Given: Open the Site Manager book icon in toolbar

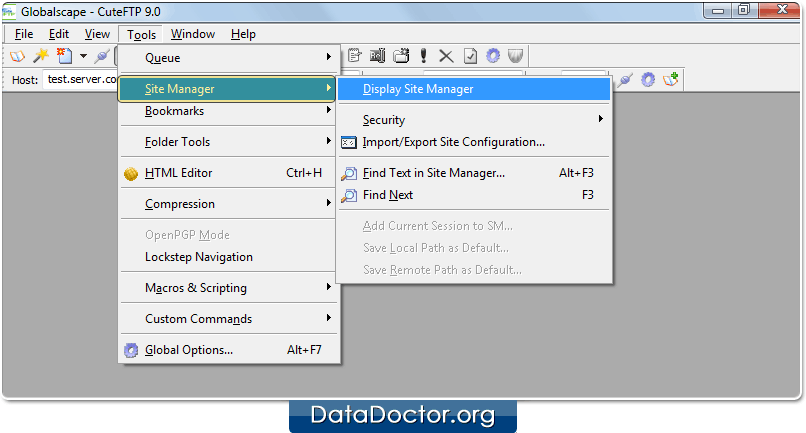Looking at the screenshot, I should pyautogui.click(x=17, y=56).
